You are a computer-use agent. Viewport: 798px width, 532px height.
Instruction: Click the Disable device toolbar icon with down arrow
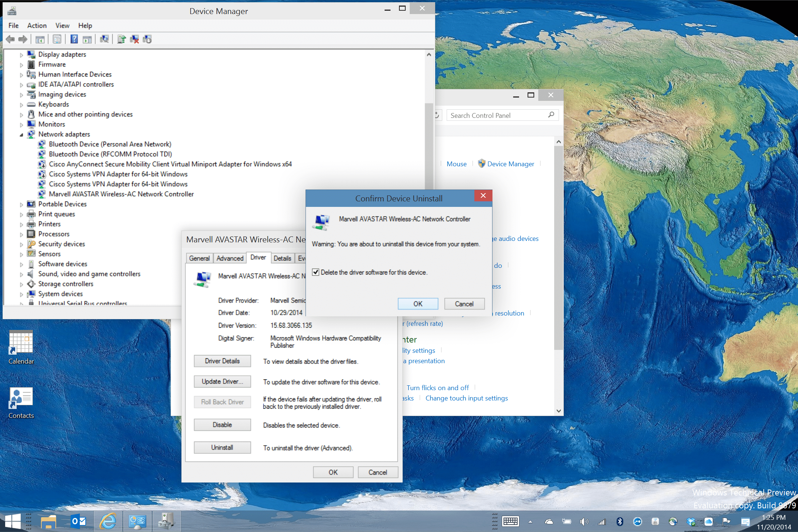147,39
